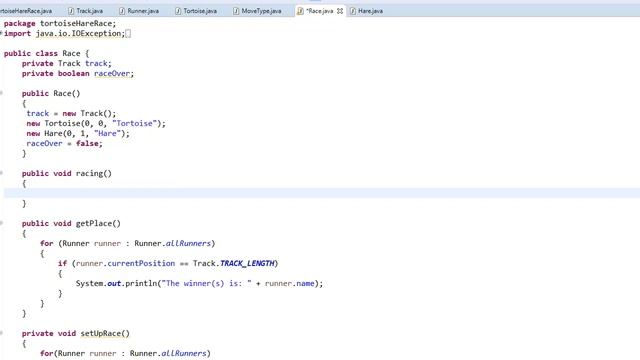Click the Java file icon on Track.java tab
This screenshot has width=640, height=360.
click(x=71, y=11)
